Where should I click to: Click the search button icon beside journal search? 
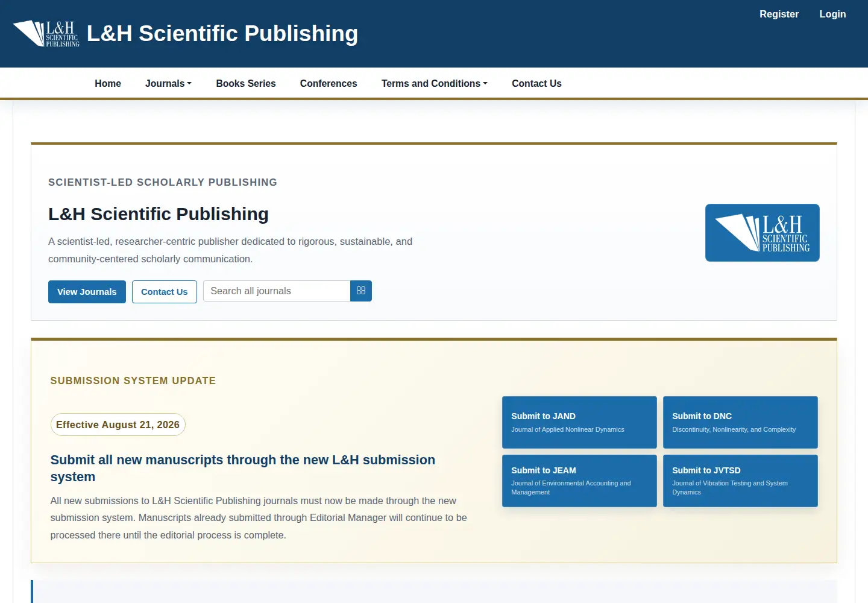tap(361, 291)
